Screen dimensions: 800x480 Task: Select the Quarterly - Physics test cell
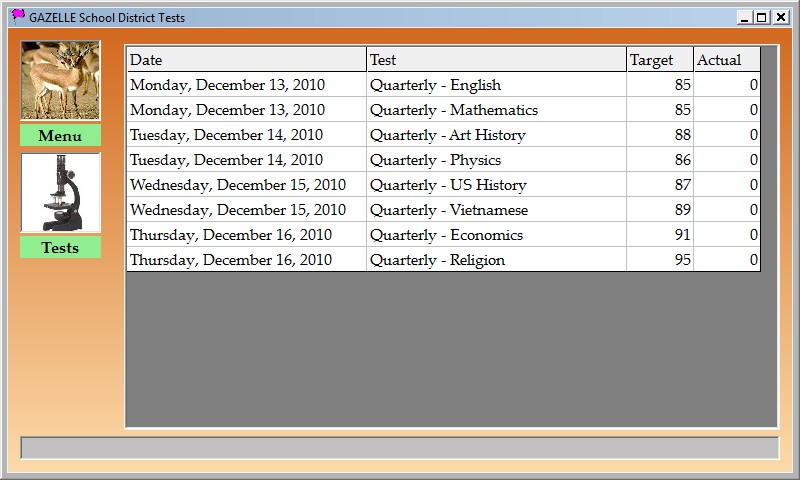tap(496, 160)
